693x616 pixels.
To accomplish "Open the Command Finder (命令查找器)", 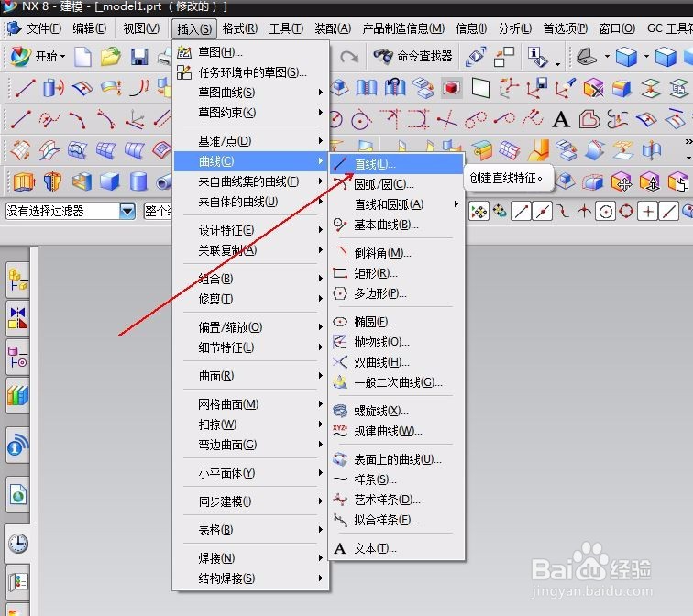I will pos(412,56).
